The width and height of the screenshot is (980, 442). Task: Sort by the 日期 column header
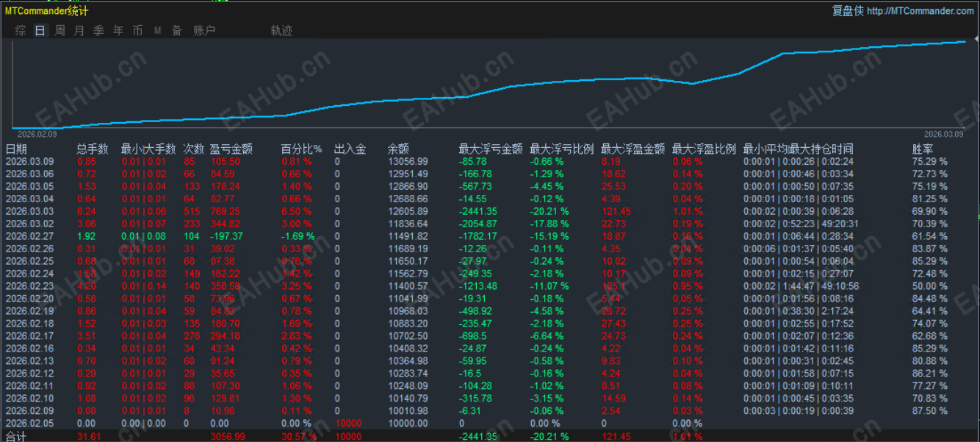pyautogui.click(x=16, y=149)
